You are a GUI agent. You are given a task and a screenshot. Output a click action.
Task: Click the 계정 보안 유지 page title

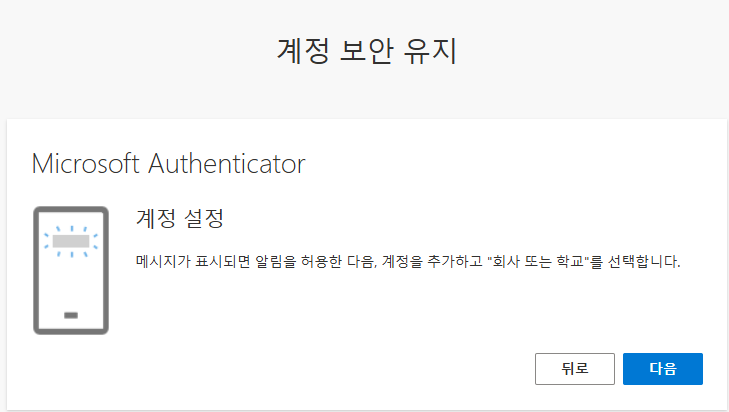(365, 51)
